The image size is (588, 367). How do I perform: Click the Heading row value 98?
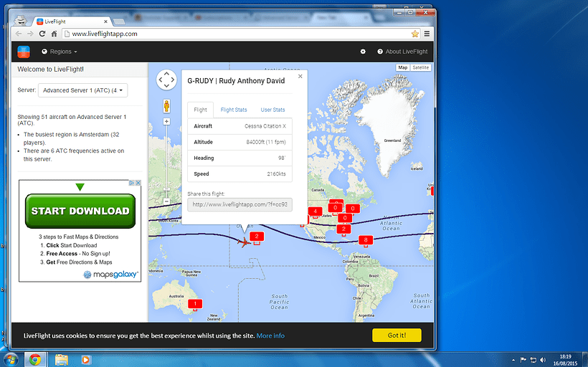coord(282,158)
